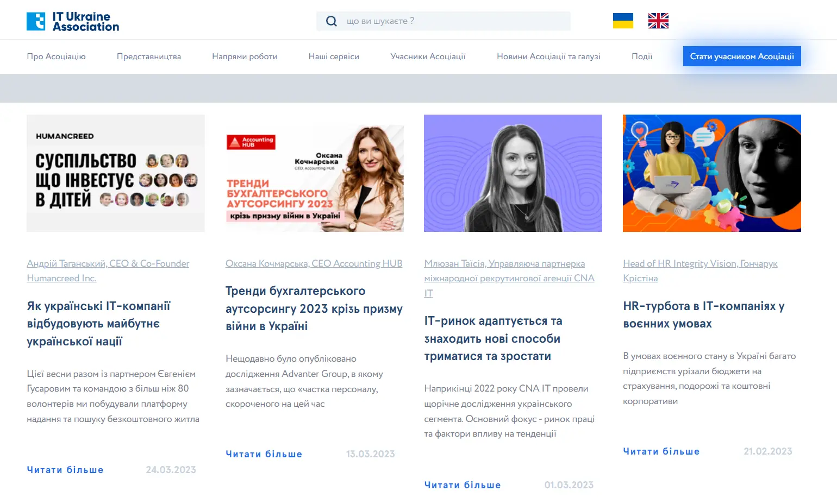Click excerpt starting 'Нещодавно було опубліковано'
Screen dimensions: 837x504
[x=304, y=381]
